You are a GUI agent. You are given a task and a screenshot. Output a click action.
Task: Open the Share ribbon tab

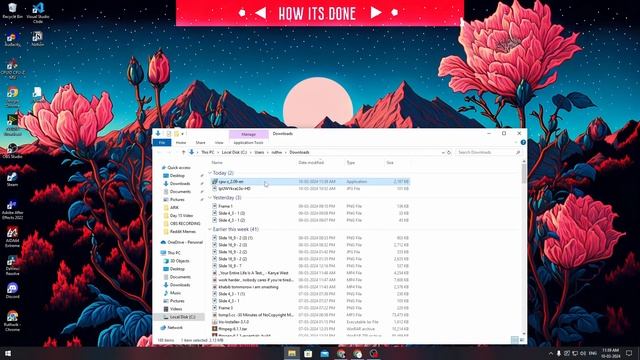tap(200, 142)
